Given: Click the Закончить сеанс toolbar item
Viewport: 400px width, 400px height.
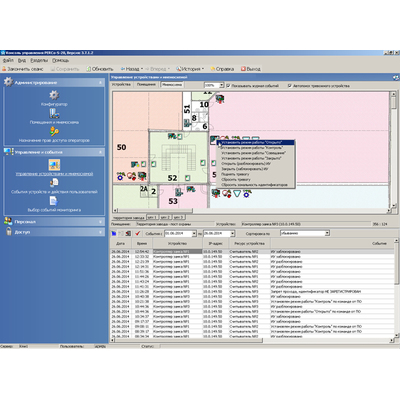Looking at the screenshot, I should pyautogui.click(x=23, y=69).
